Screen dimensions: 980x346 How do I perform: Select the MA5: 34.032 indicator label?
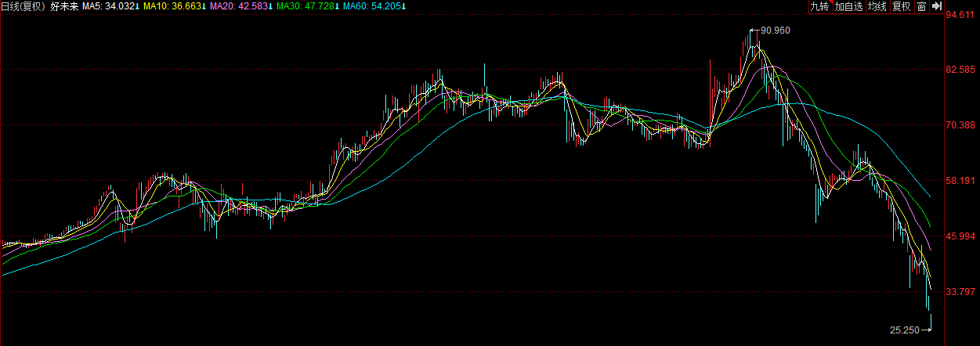point(111,6)
